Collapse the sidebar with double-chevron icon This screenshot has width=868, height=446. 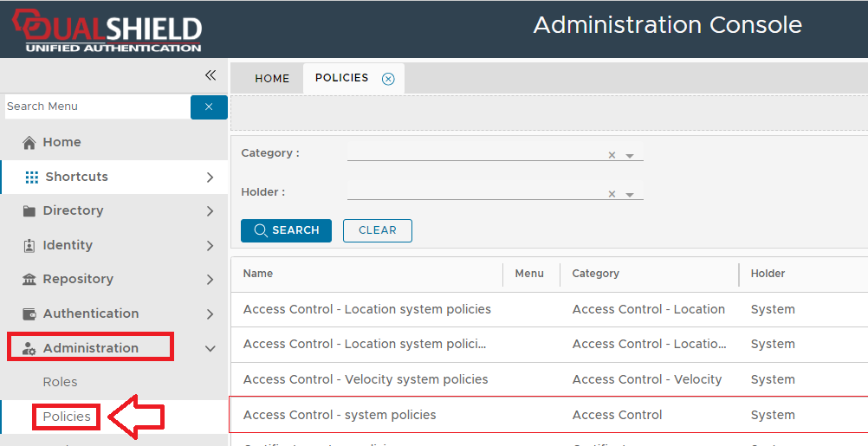(x=211, y=75)
